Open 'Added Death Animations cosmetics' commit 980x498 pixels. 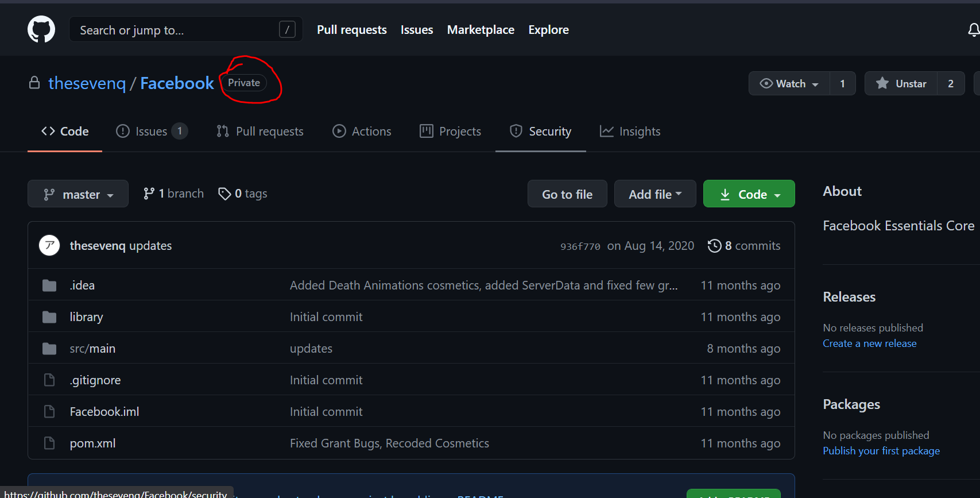tap(484, 285)
